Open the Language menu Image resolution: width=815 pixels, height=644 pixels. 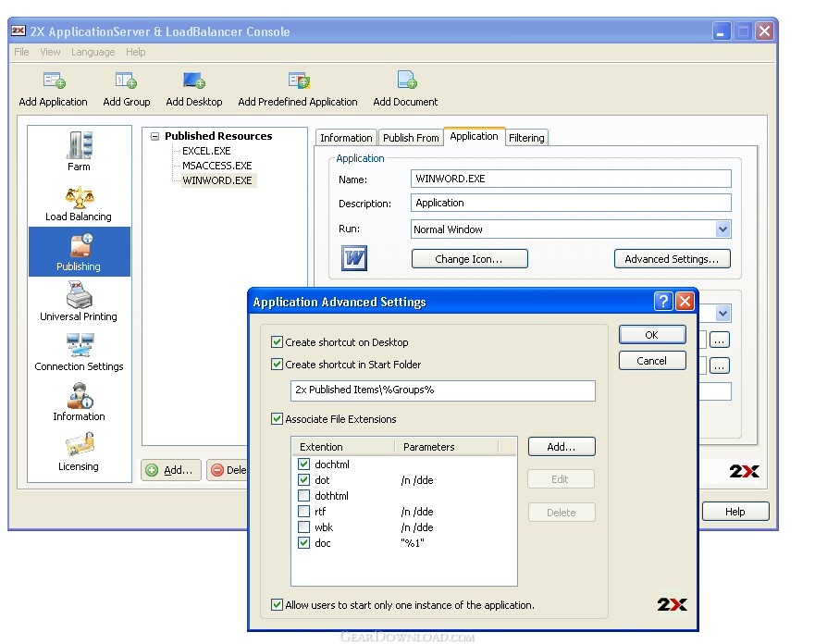[93, 52]
